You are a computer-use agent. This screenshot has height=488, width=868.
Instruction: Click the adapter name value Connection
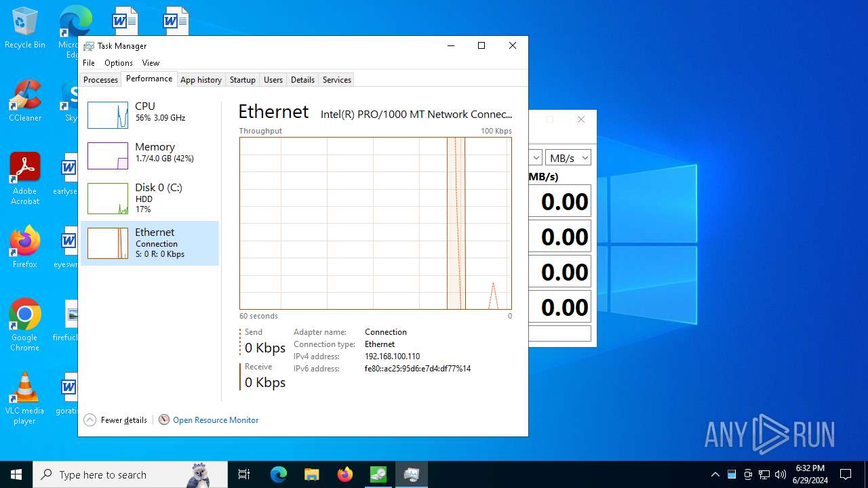pyautogui.click(x=386, y=332)
